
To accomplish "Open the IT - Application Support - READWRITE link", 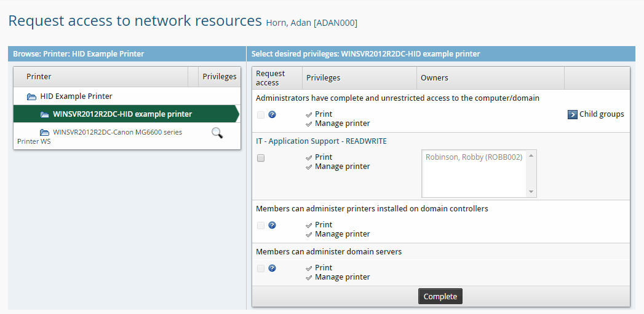I will tap(321, 141).
